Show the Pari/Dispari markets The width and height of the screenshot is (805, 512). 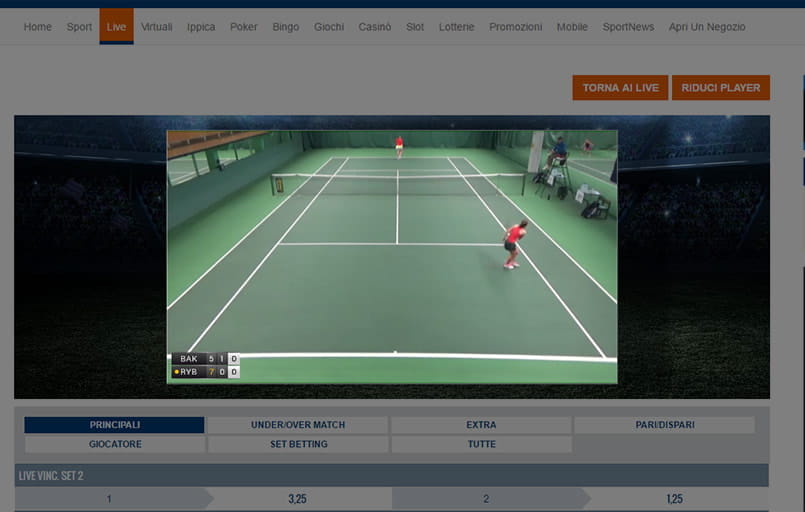coord(664,425)
